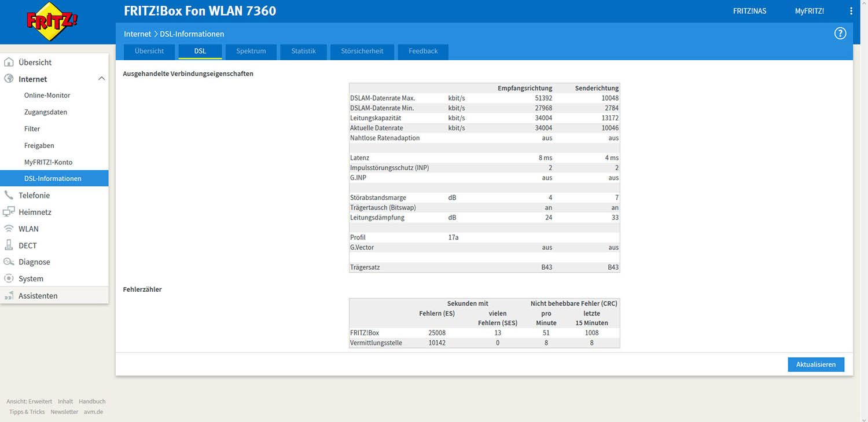
Task: Click the FRITZ! logo
Action: tap(52, 21)
